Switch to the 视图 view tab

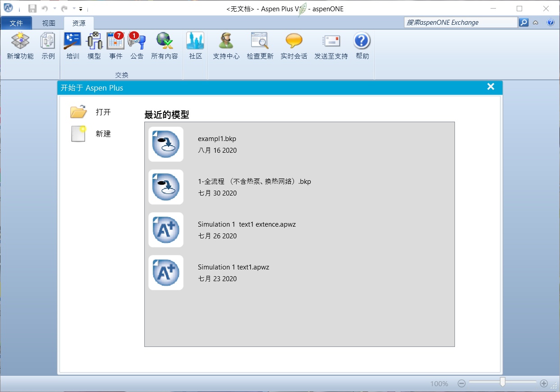[x=49, y=23]
